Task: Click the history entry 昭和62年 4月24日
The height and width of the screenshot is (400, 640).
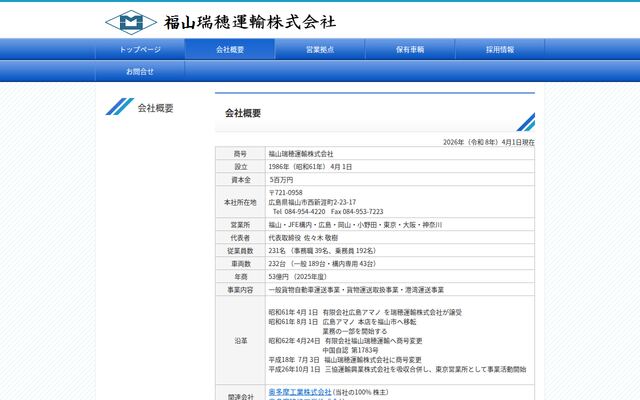Action: click(294, 340)
